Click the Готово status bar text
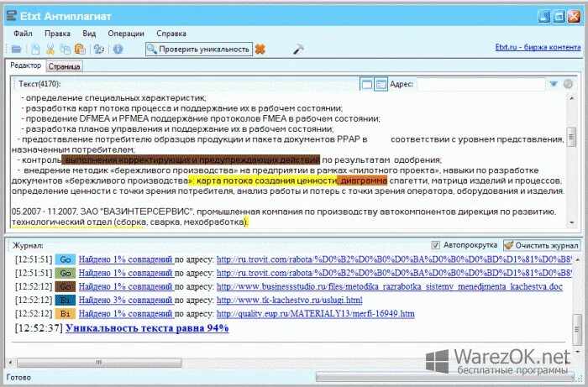This screenshot has width=588, height=387. click(x=18, y=377)
